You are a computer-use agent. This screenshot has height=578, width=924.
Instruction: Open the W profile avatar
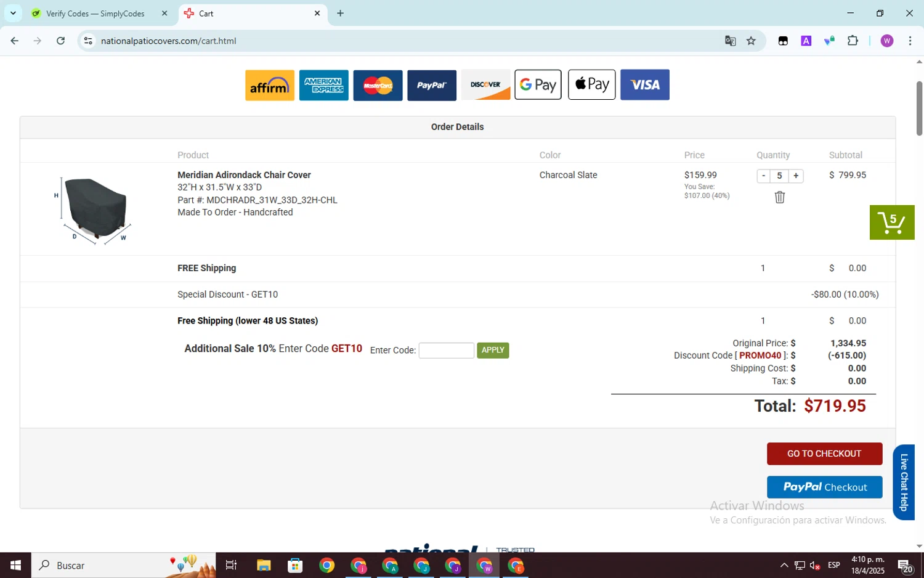[x=887, y=41]
